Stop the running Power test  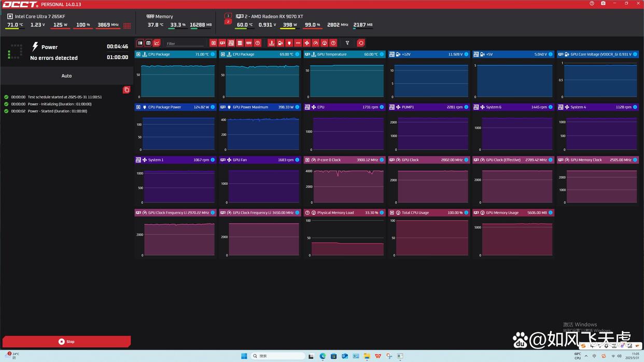66,341
